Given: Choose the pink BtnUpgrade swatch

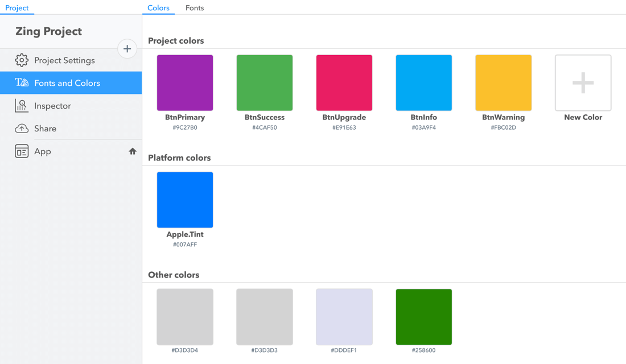Looking at the screenshot, I should [x=344, y=83].
